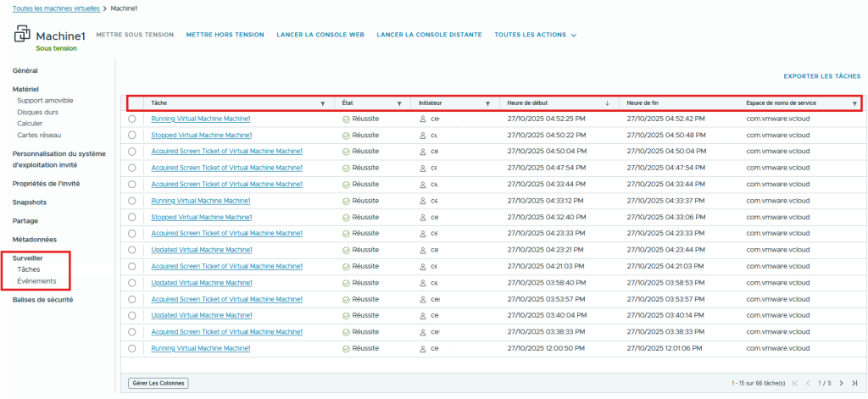Select radio for first Stopped Virtual Machine task
This screenshot has height=399, width=868.
tap(132, 136)
